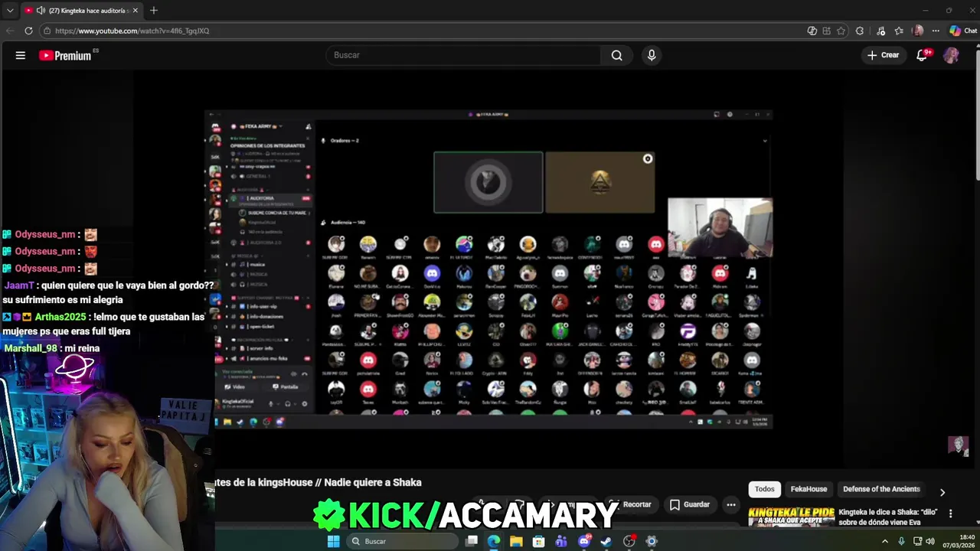The height and width of the screenshot is (551, 980).
Task: Open Teams from the taskbar
Action: pos(561,541)
